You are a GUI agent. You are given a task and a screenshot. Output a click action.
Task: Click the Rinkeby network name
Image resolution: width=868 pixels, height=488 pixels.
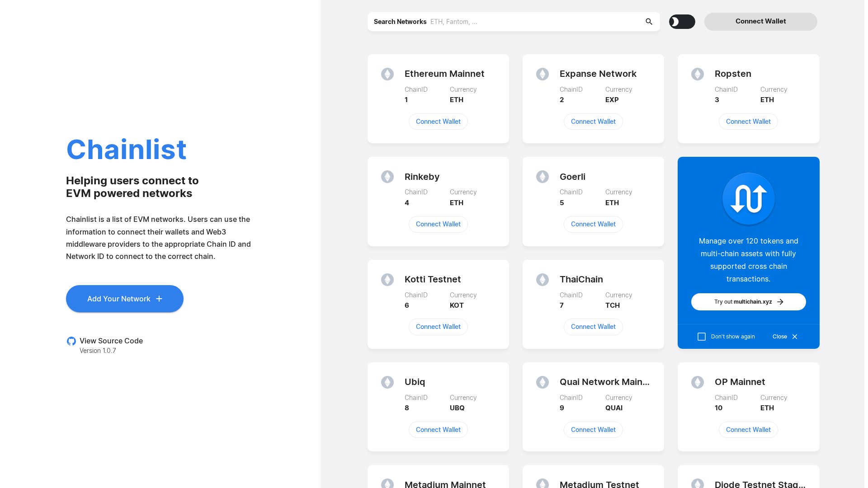click(x=422, y=177)
